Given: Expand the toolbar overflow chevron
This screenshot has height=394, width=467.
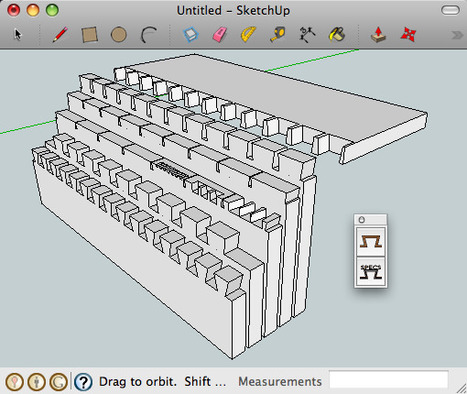Looking at the screenshot, I should pyautogui.click(x=457, y=35).
